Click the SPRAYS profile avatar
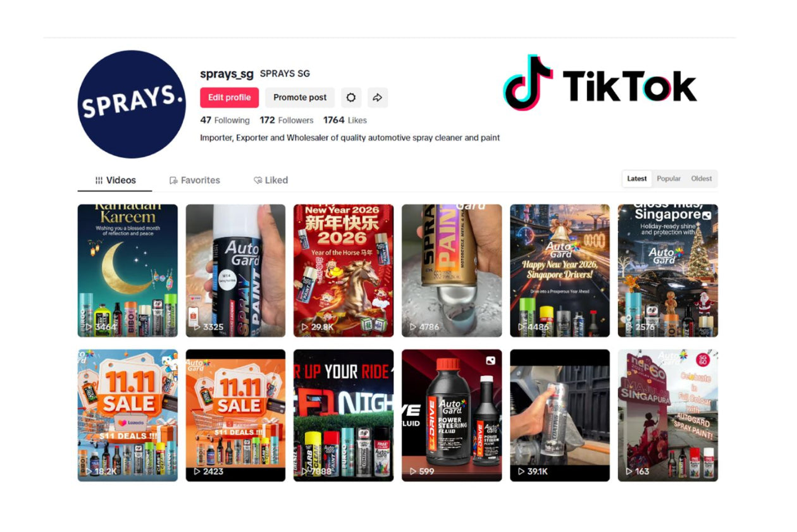Viewport: 797px width, 532px height. [132, 104]
